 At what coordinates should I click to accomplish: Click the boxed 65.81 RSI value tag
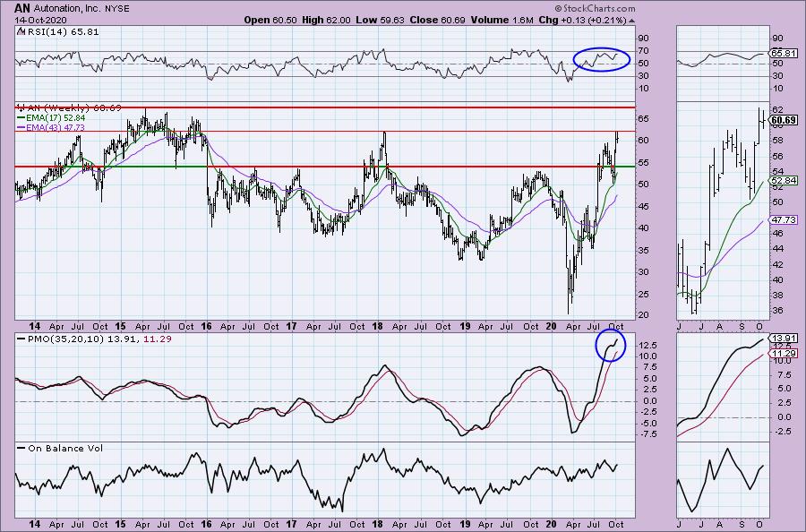(784, 54)
